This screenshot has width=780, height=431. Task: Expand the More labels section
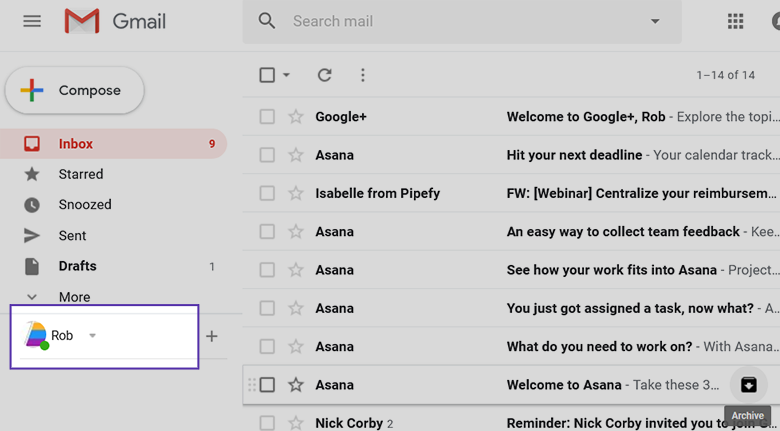(x=73, y=297)
